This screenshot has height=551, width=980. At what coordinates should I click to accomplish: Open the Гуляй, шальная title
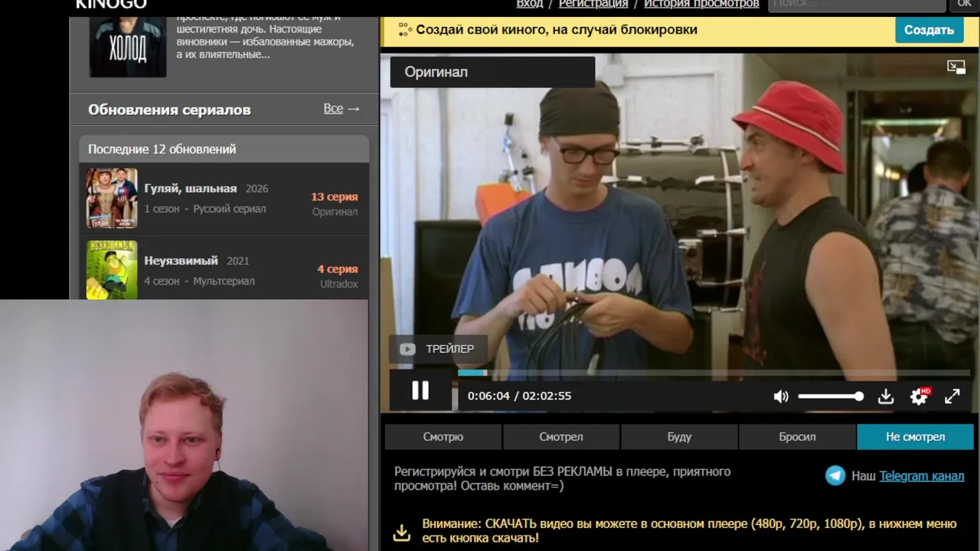tap(191, 188)
